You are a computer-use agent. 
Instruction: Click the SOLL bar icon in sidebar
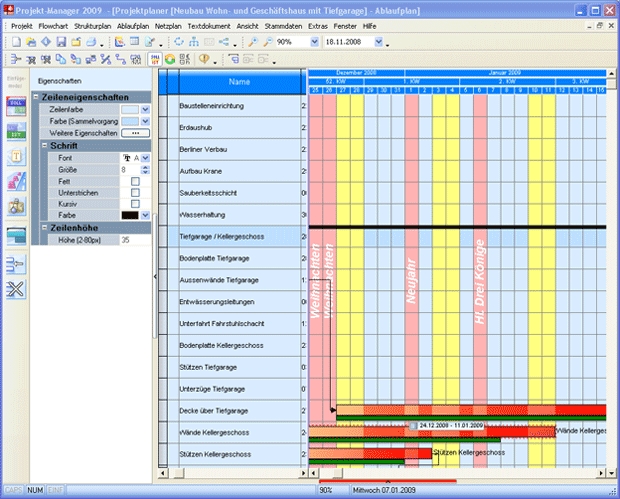(16, 107)
